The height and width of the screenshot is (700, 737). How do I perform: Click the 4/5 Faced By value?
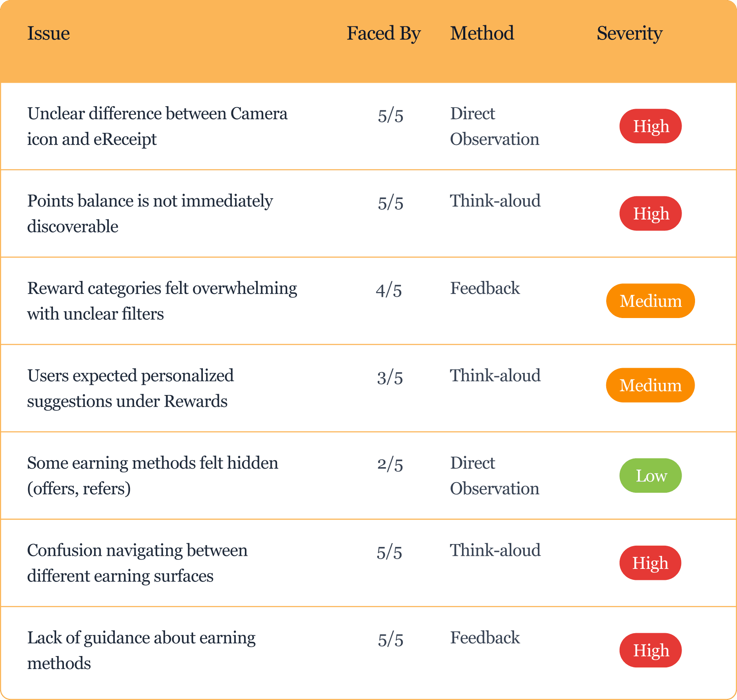click(389, 290)
